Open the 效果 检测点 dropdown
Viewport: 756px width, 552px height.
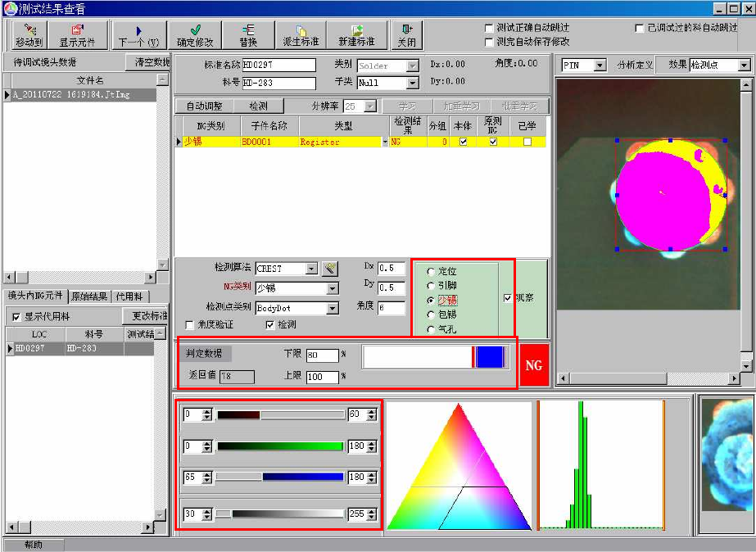[744, 65]
